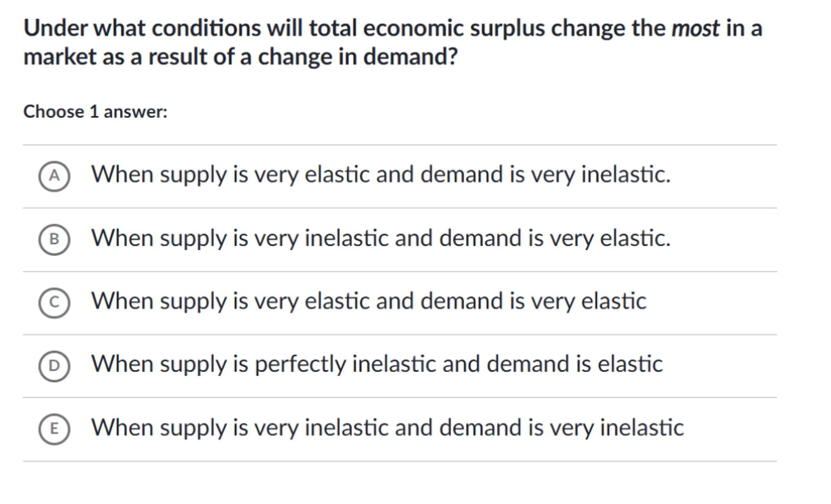Click the question heading's first line
831x504 pixels.
(x=392, y=28)
